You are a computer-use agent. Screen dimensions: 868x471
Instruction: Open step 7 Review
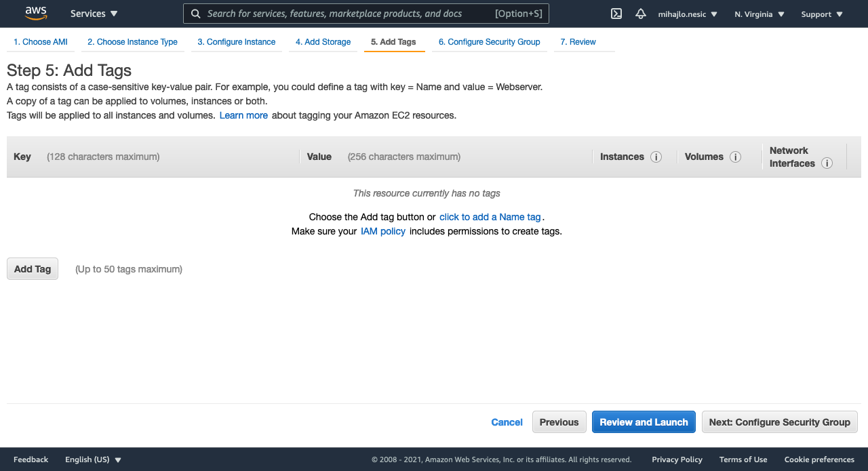coord(578,42)
